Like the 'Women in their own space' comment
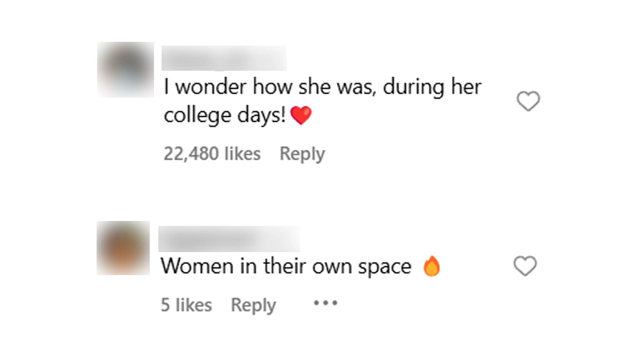Screen dimensions: 644x362 click(525, 267)
